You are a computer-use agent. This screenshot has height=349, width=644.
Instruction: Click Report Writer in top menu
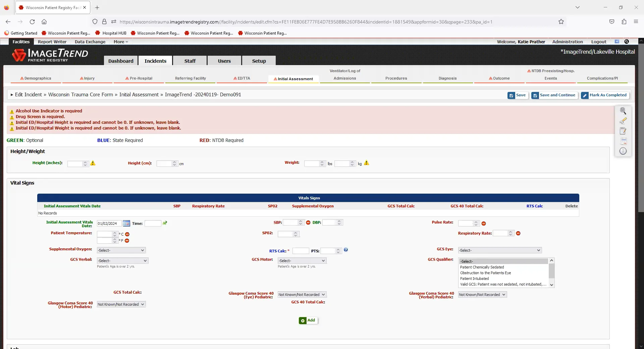point(52,42)
